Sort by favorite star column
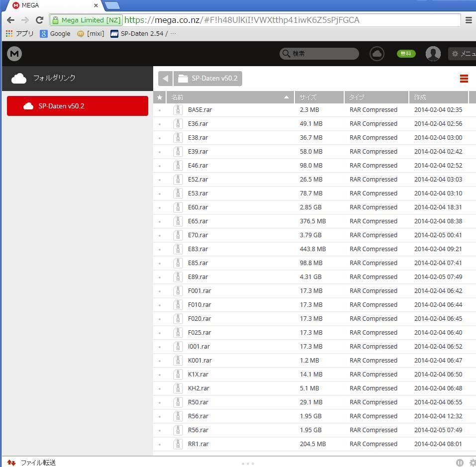Viewport: 476px width, 467px height. pyautogui.click(x=160, y=97)
